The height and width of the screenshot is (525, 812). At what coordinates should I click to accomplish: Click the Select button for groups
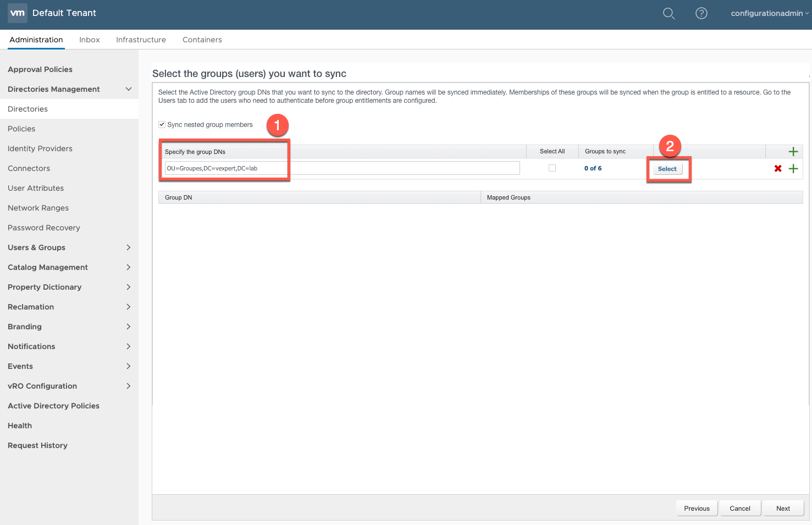(667, 169)
